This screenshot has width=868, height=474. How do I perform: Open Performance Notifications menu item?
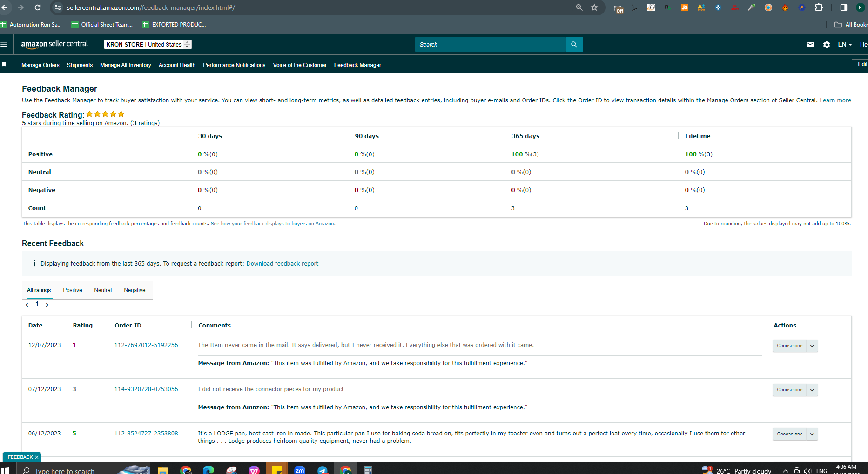(x=234, y=65)
